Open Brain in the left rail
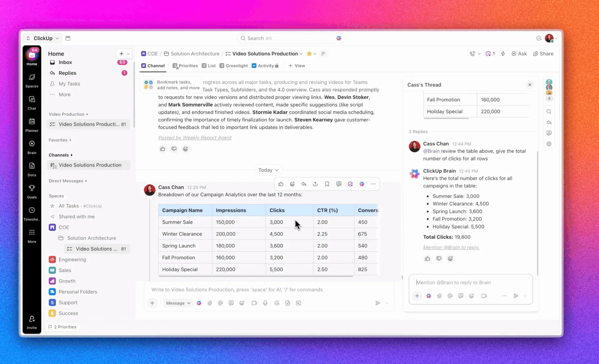 click(x=32, y=147)
